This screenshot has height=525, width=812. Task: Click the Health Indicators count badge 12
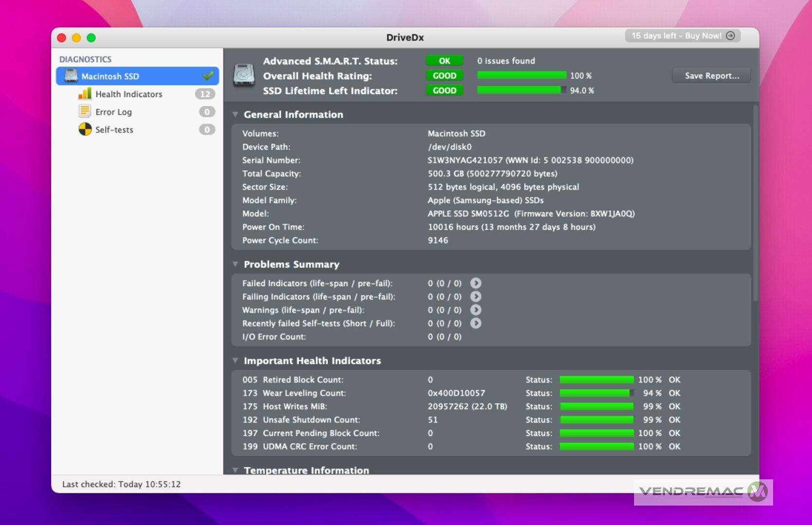pyautogui.click(x=205, y=94)
